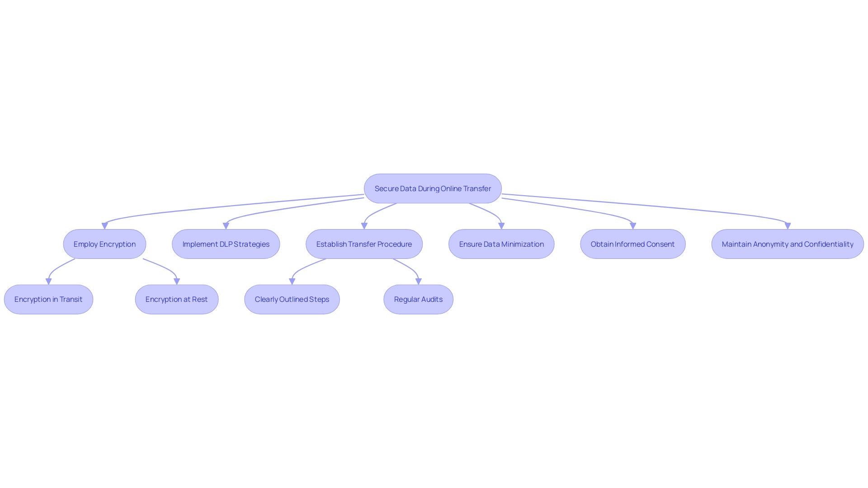Screen dimensions: 868x488
Task: Click the Encryption in Transit leaf node
Action: point(48,299)
